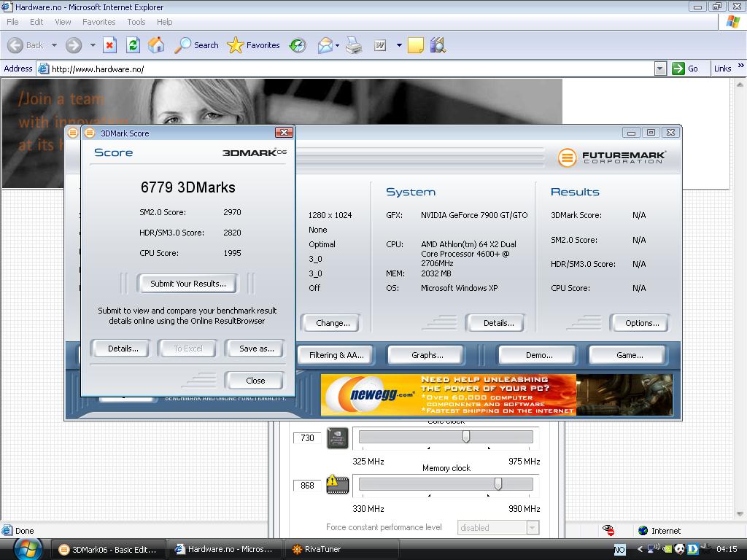
Task: Switch to 3DMark06 Basic Edition taskbar item
Action: click(108, 550)
